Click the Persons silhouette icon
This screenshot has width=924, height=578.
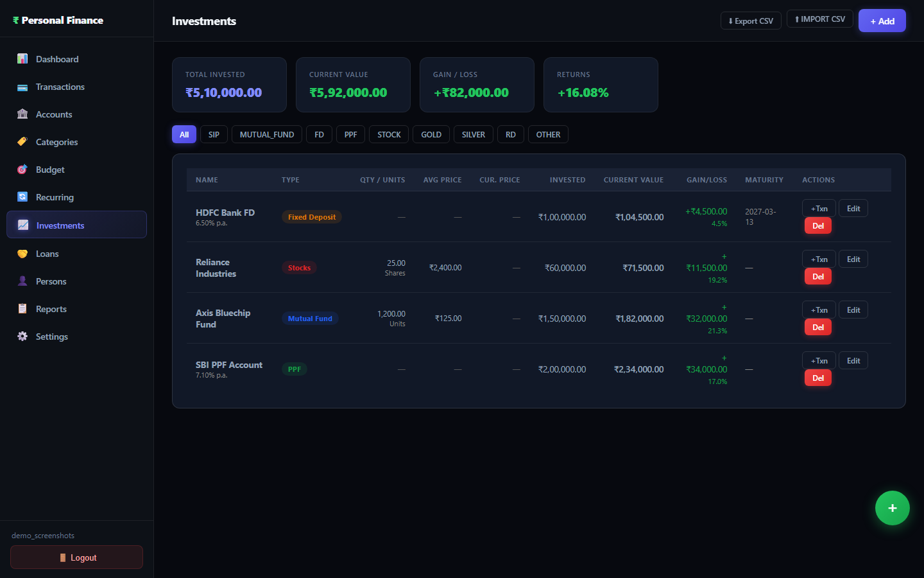pos(22,281)
